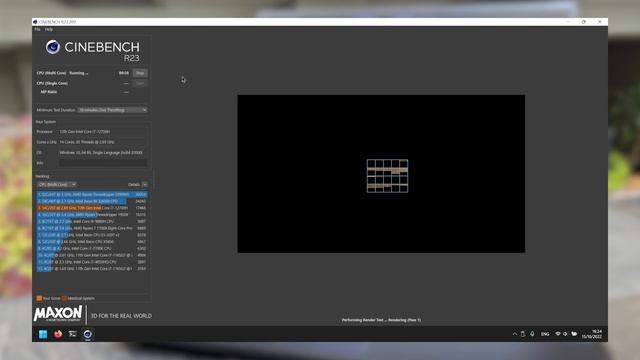The height and width of the screenshot is (360, 640).
Task: Click the Cinebench icon in title bar
Action: (x=35, y=22)
